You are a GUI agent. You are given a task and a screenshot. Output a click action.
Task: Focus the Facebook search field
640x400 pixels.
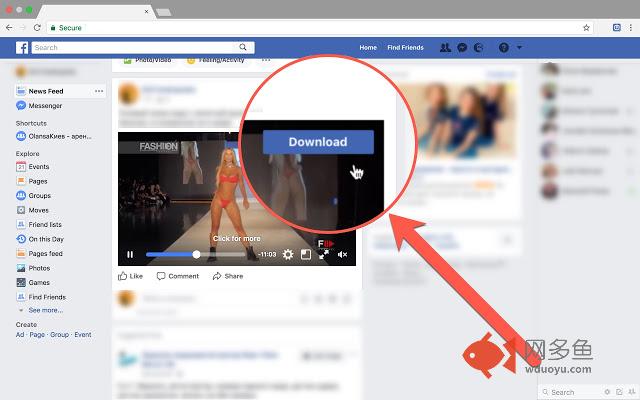[x=135, y=47]
